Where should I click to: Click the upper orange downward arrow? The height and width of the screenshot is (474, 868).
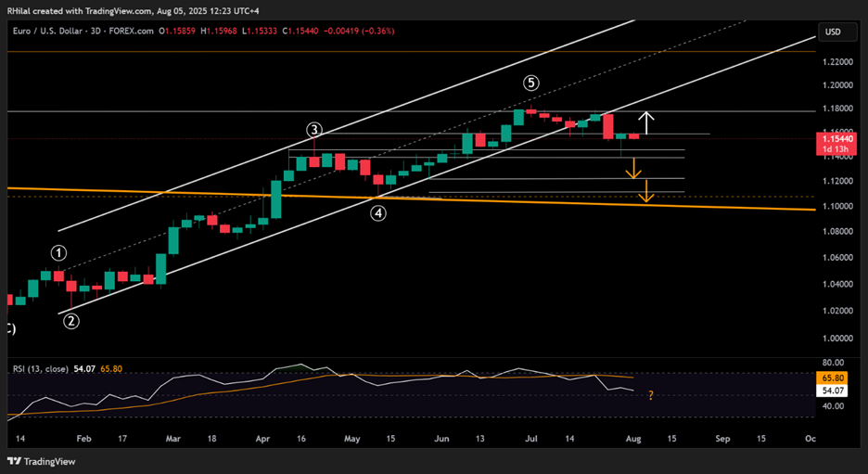point(633,168)
